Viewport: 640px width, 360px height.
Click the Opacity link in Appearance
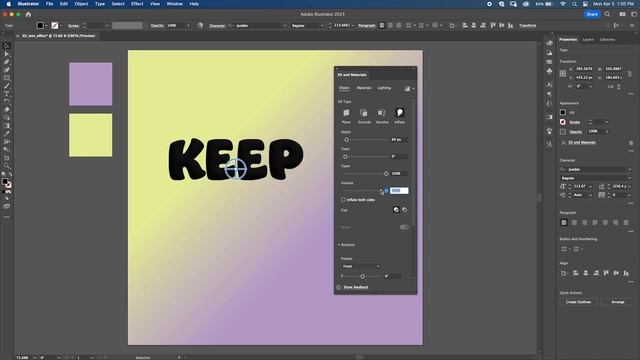point(576,132)
